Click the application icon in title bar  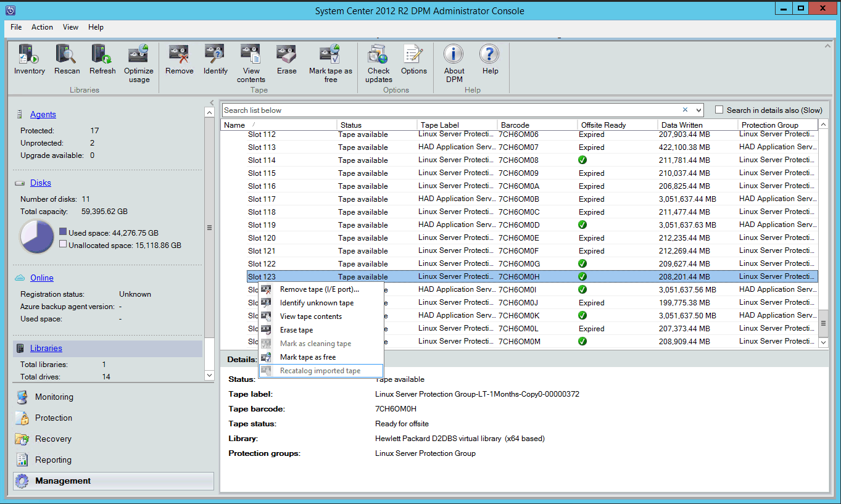(10, 10)
